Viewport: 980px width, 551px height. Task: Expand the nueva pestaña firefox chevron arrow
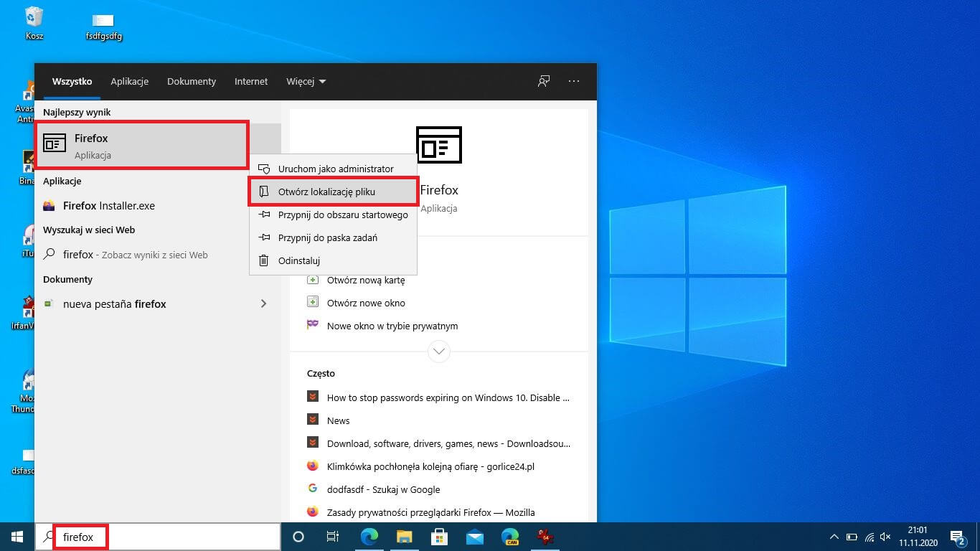pos(263,304)
